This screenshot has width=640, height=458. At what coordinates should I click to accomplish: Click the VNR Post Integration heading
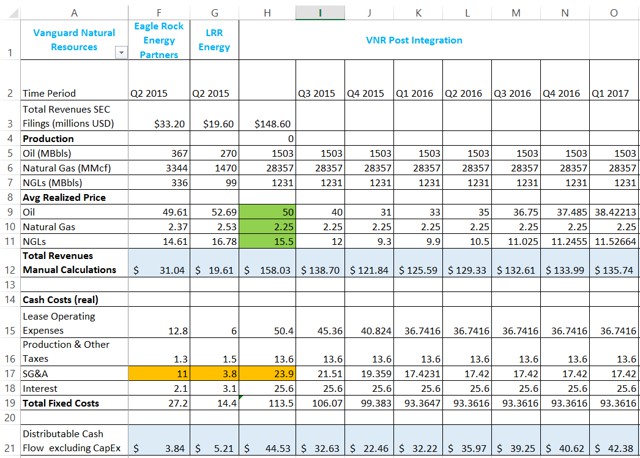click(414, 40)
